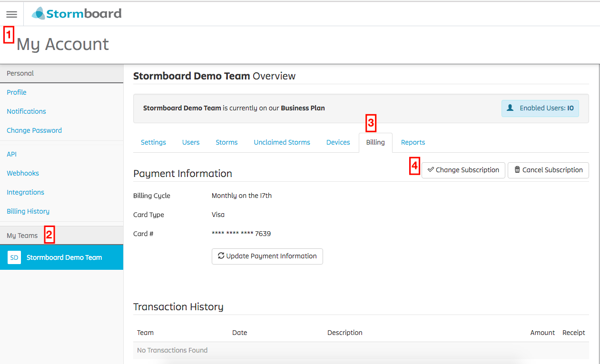Switch to the Storms tab
Screen dimensions: 600x364
point(226,142)
